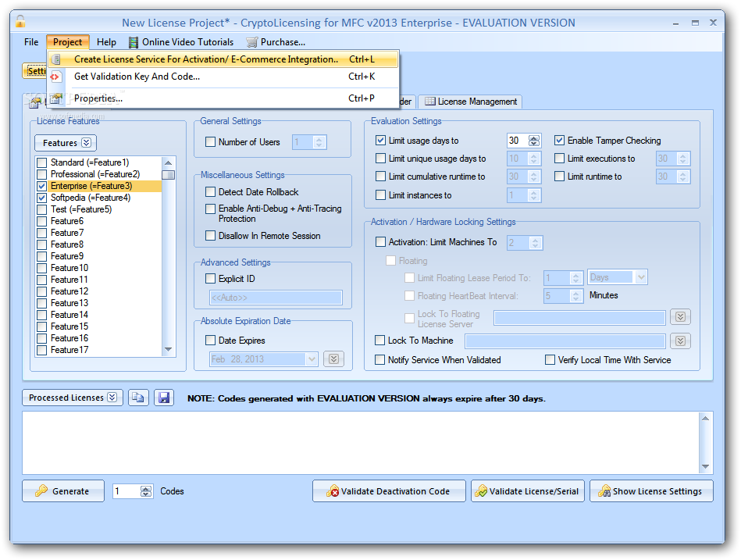This screenshot has width=741, height=560.
Task: Switch to the License Management tab
Action: pos(471,102)
